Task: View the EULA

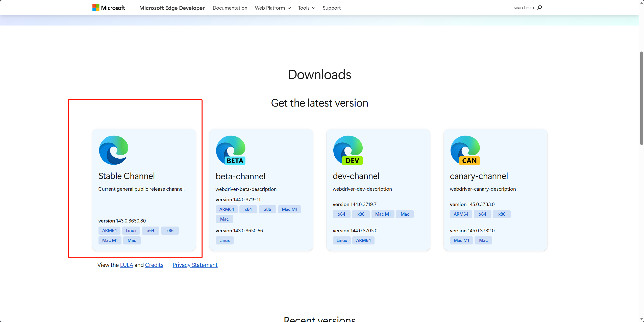Action: [x=127, y=265]
